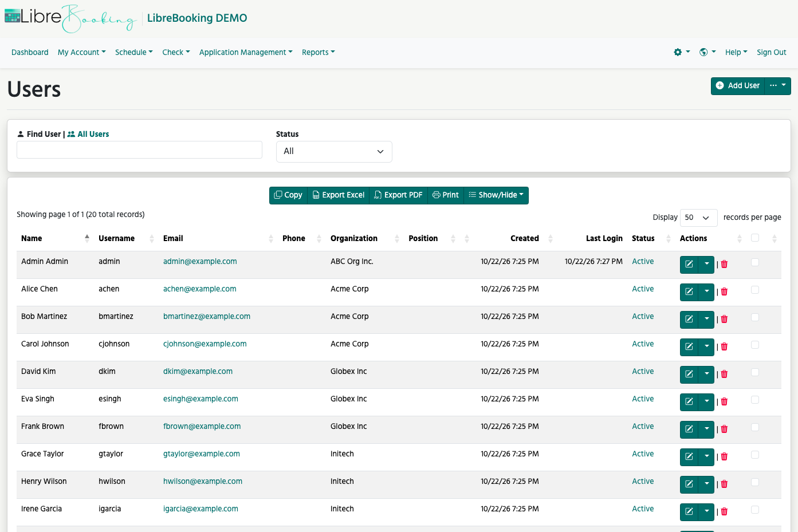
Task: Delete user Carol Johnson via trash icon
Action: [724, 346]
